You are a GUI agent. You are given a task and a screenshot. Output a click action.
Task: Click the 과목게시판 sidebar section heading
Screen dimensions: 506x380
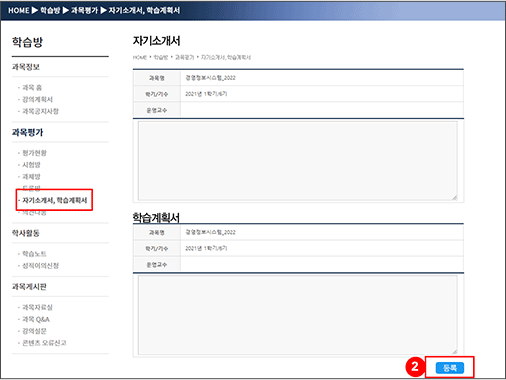(x=29, y=287)
